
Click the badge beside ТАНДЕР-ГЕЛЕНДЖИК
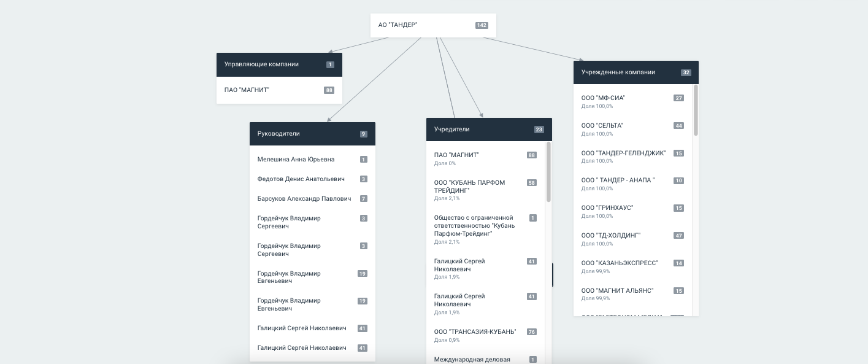(x=678, y=153)
